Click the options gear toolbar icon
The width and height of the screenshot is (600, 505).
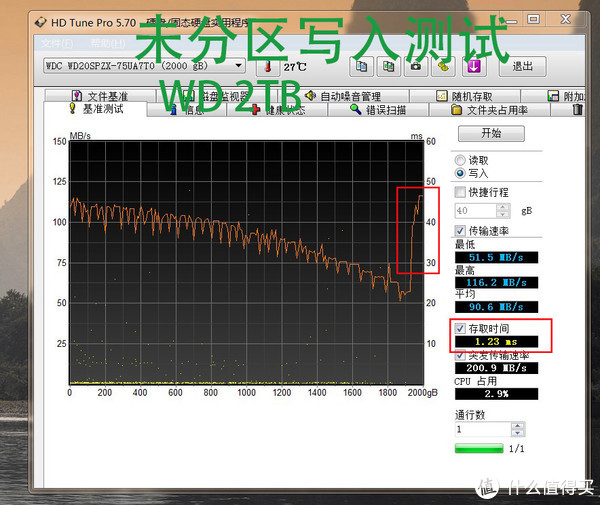click(x=443, y=67)
